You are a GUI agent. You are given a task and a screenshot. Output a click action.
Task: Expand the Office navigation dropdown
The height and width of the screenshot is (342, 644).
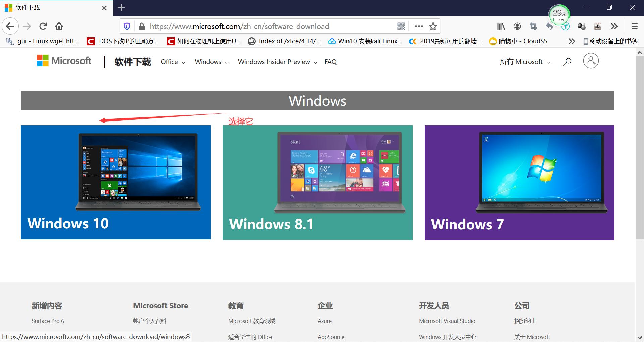[173, 62]
